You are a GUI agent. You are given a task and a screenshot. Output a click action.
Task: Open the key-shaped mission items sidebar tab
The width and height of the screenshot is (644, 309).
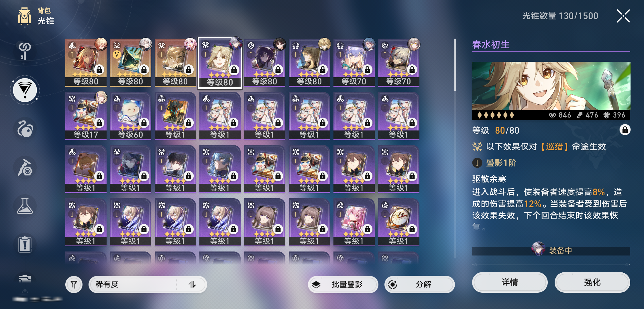click(x=25, y=51)
